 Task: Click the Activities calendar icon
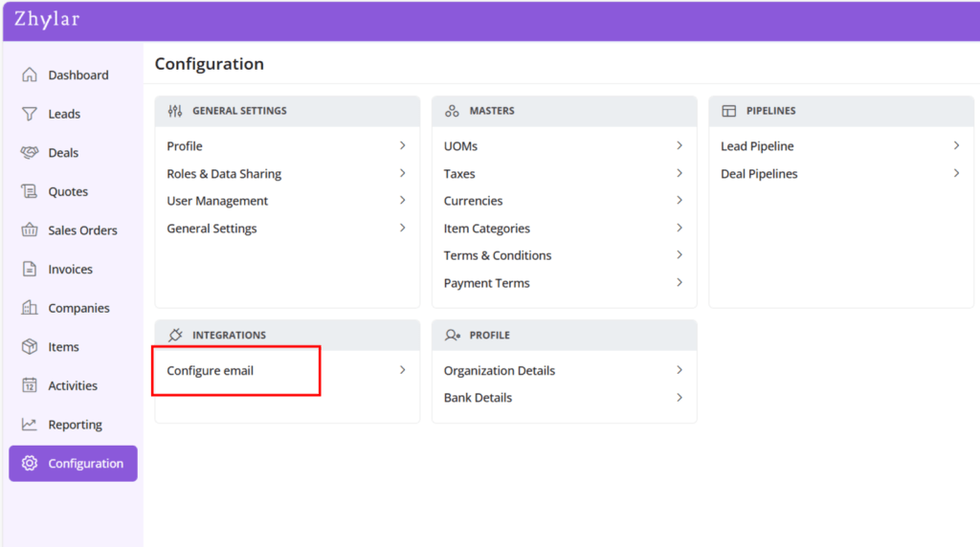point(30,385)
